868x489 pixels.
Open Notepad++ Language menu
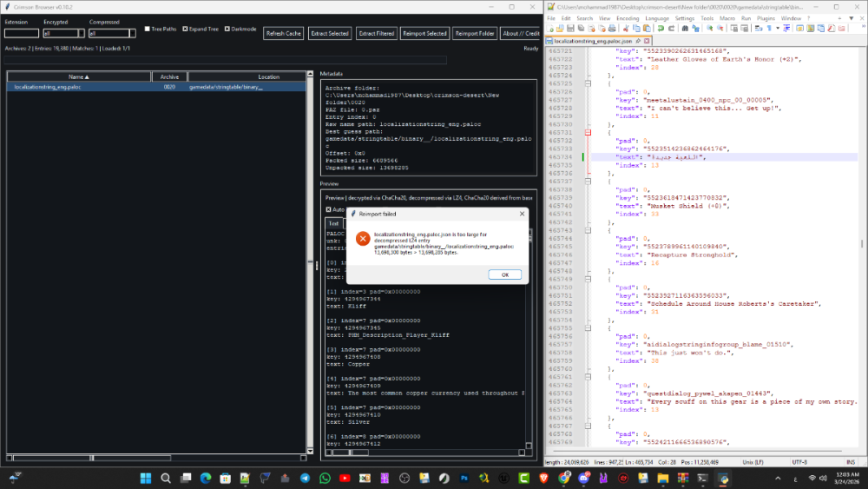click(657, 18)
